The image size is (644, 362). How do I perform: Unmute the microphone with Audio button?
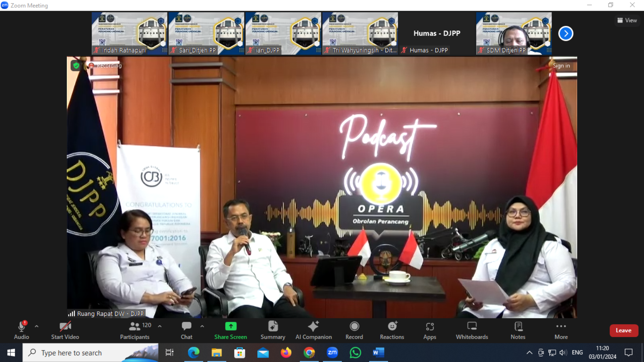21,330
